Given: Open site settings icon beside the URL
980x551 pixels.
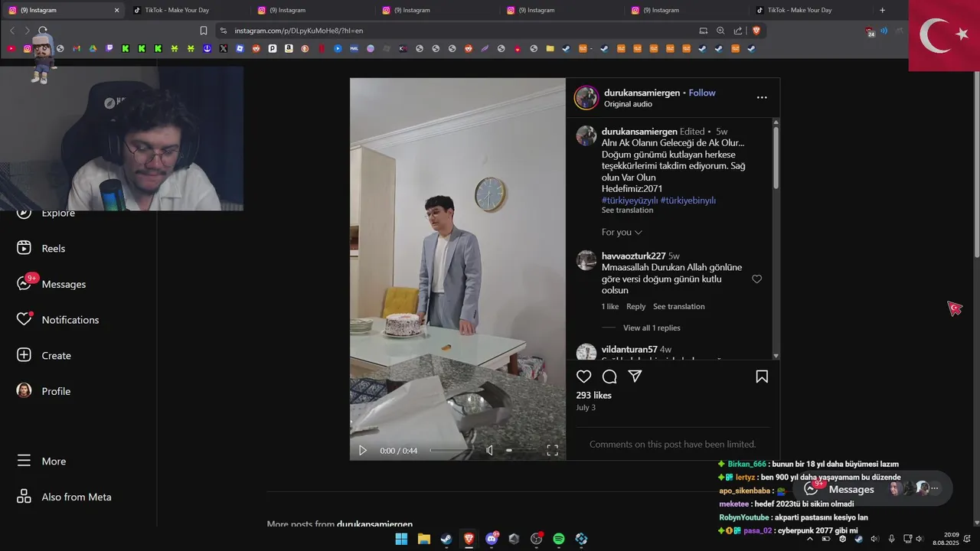Looking at the screenshot, I should point(224,31).
